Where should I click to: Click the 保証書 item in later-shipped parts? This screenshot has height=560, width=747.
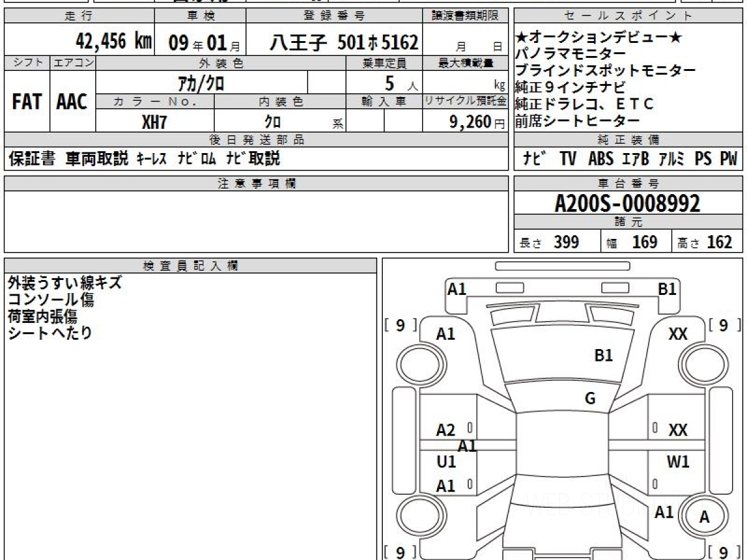pyautogui.click(x=32, y=159)
